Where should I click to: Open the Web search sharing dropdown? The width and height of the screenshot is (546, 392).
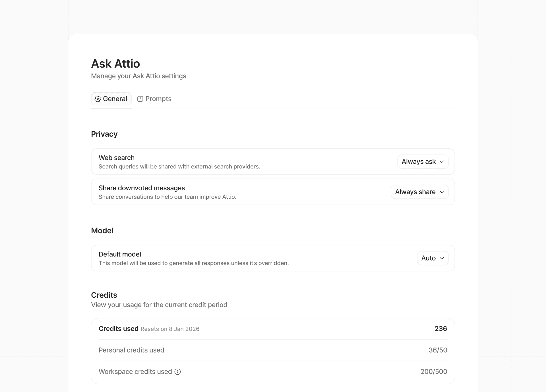click(423, 161)
